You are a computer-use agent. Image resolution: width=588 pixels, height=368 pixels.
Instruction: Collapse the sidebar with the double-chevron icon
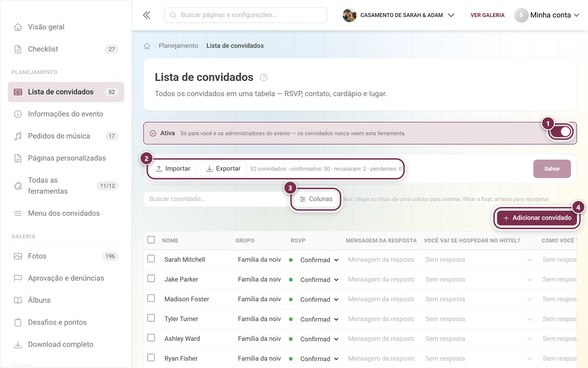click(x=147, y=15)
